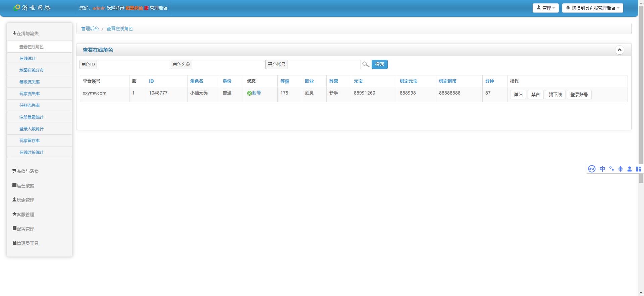Click iFly input method logo icon

coord(592,169)
